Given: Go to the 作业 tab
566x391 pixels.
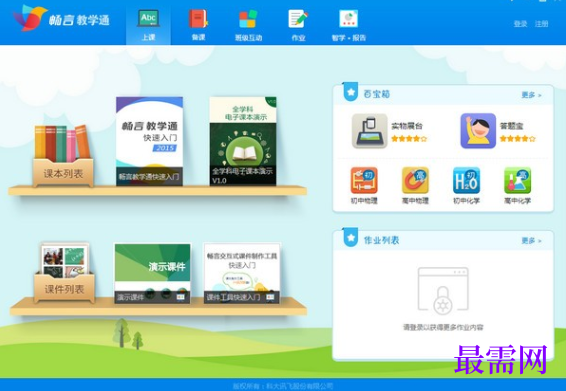Looking at the screenshot, I should 298,25.
